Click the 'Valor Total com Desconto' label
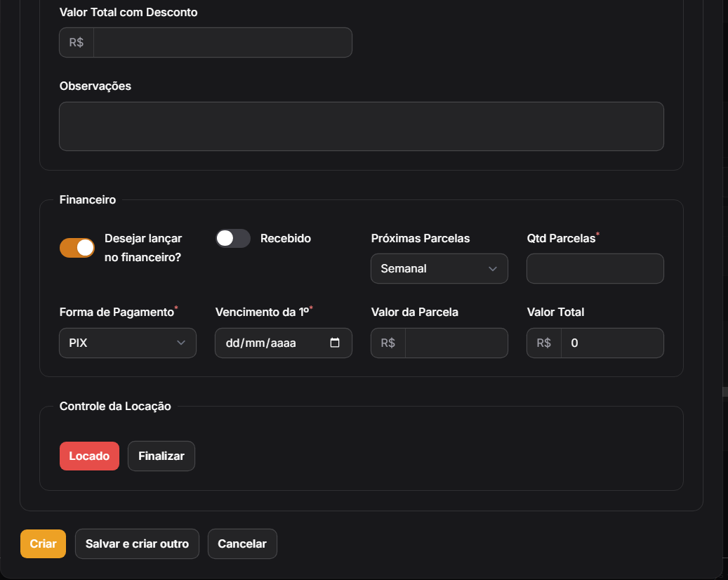Screen dimensions: 728x580 pos(128,12)
